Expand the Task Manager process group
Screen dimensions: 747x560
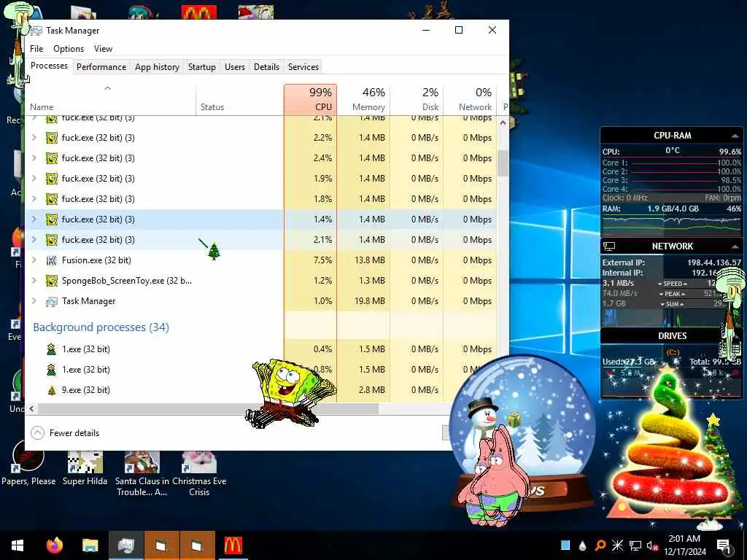(x=34, y=301)
